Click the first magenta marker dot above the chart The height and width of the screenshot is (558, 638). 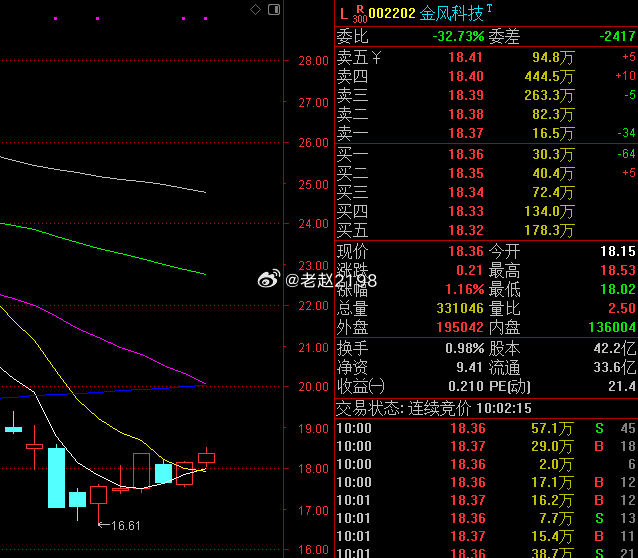56,18
